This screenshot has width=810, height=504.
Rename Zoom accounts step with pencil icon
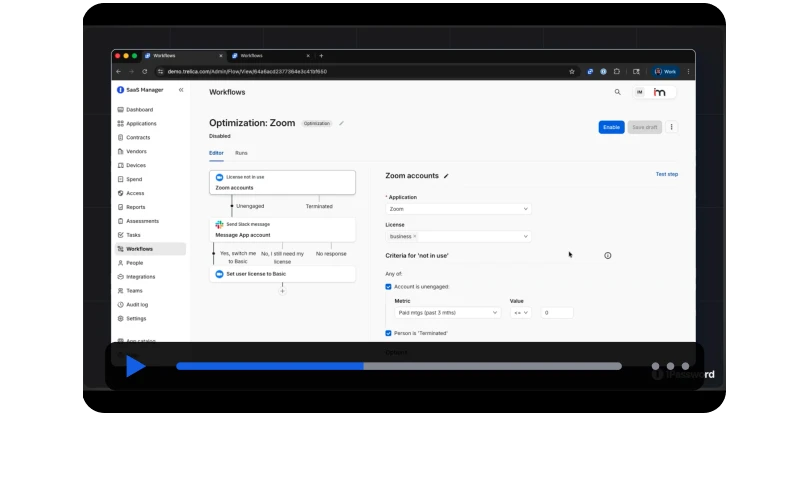[446, 176]
